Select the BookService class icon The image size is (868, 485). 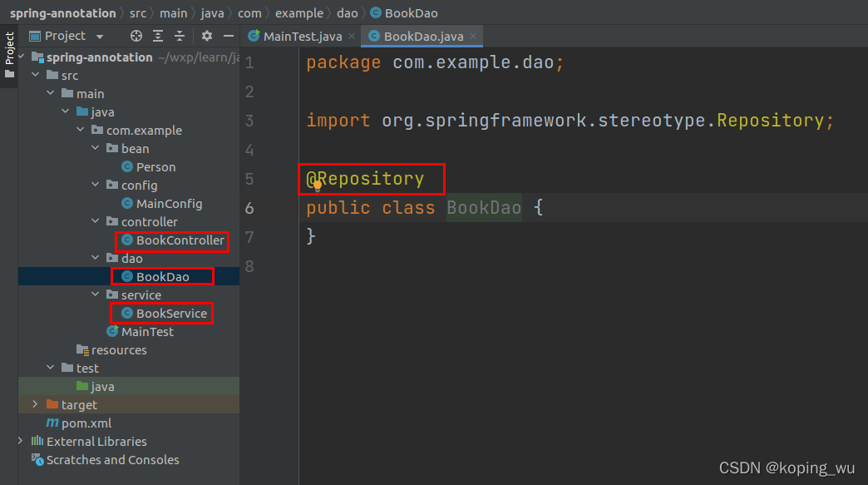(127, 313)
